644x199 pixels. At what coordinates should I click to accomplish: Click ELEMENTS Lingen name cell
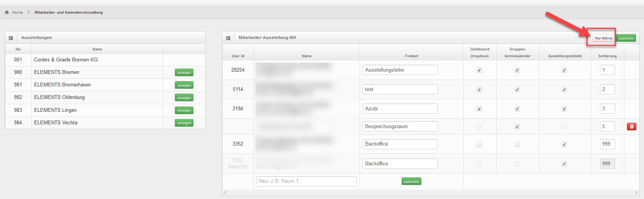coord(97,110)
